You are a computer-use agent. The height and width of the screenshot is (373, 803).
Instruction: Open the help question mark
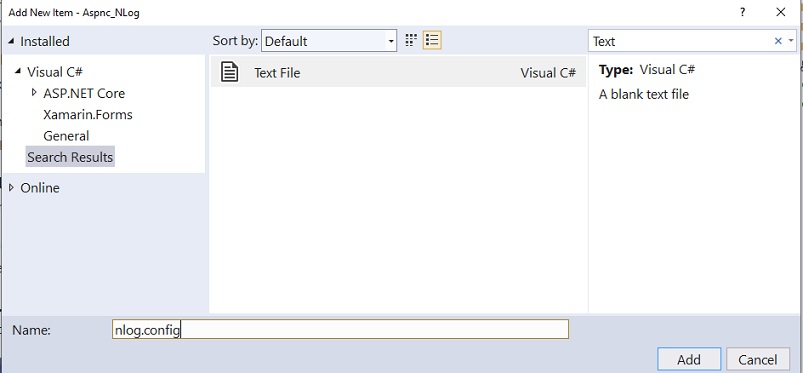click(x=743, y=12)
